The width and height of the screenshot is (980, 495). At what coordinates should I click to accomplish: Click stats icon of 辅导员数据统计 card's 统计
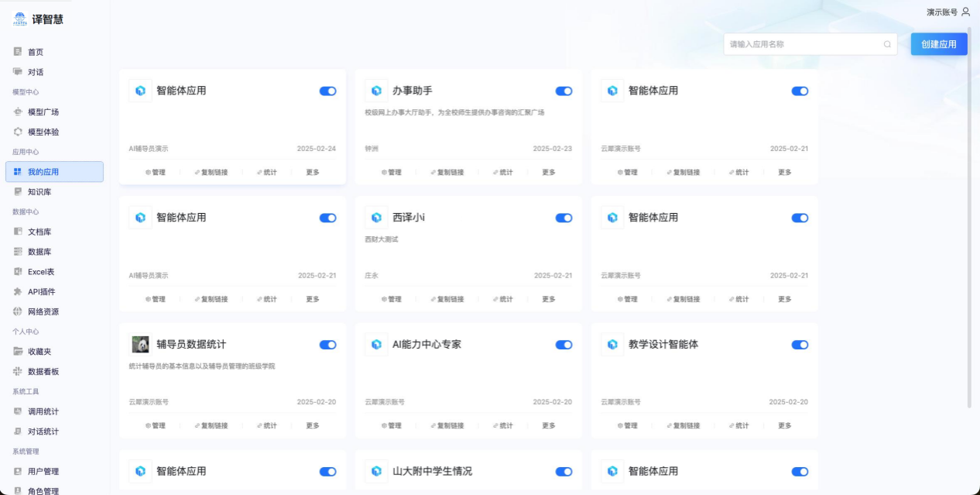(x=259, y=426)
